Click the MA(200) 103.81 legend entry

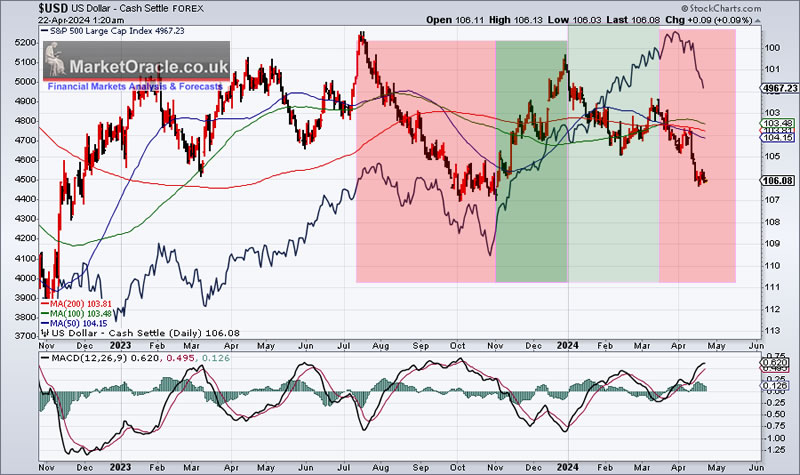pyautogui.click(x=77, y=304)
